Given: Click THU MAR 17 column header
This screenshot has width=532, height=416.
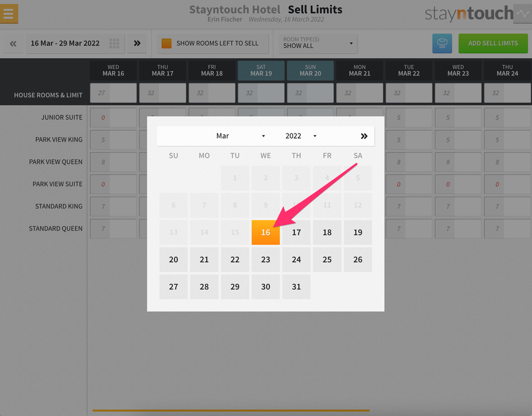Looking at the screenshot, I should [x=162, y=70].
